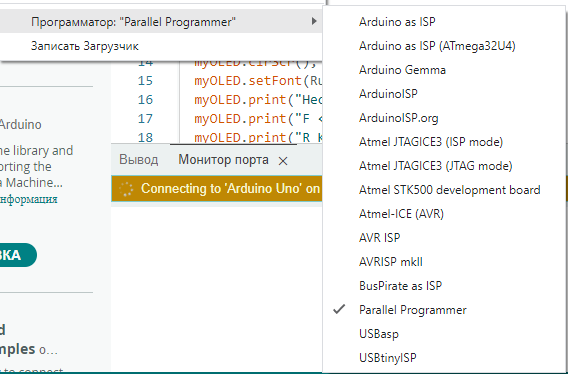Close the Монитор порта tab
Image resolution: width=568 pixels, height=374 pixels.
tap(283, 161)
